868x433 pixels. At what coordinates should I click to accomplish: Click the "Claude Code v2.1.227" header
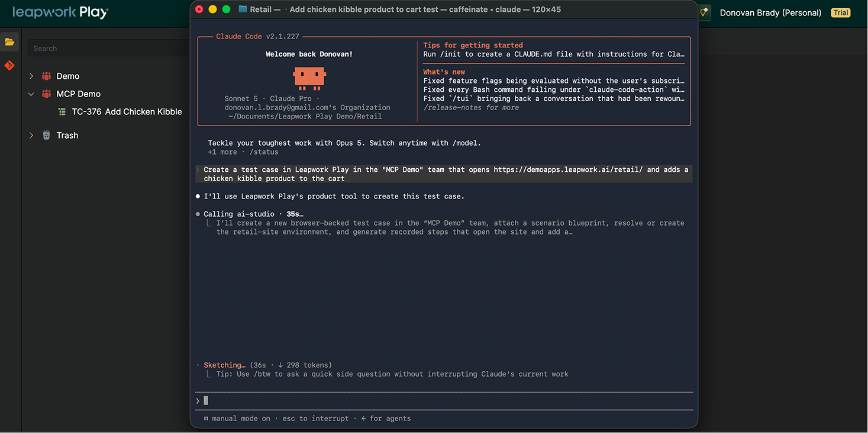tap(257, 36)
